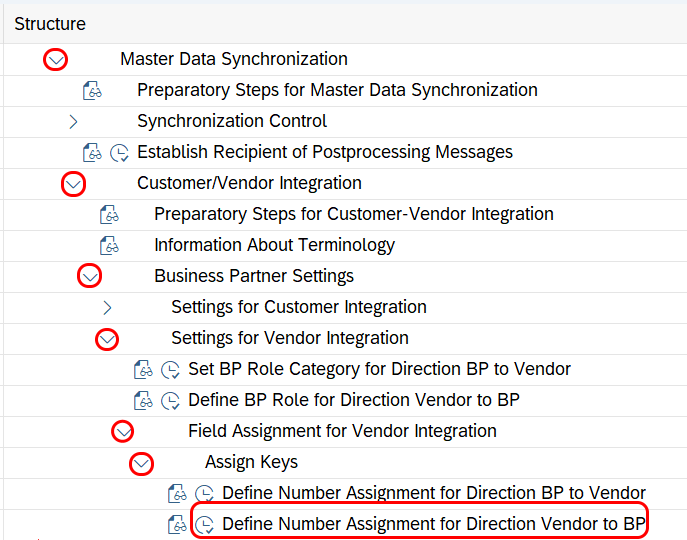Execute activity icon for Set BP Role Category
687x540 pixels.
coord(170,370)
